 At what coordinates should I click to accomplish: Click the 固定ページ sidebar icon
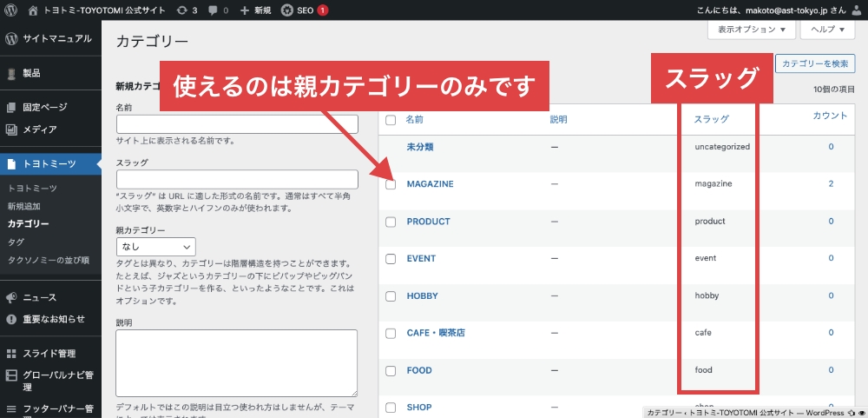(x=11, y=107)
